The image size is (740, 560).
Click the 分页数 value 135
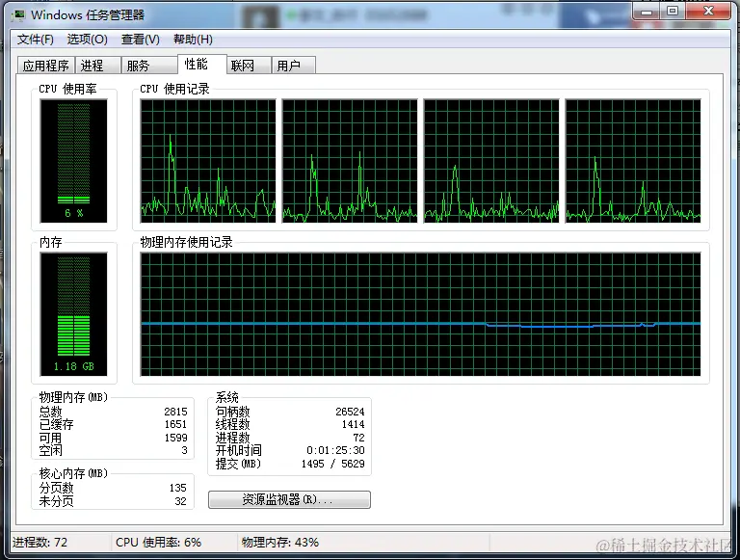click(178, 488)
